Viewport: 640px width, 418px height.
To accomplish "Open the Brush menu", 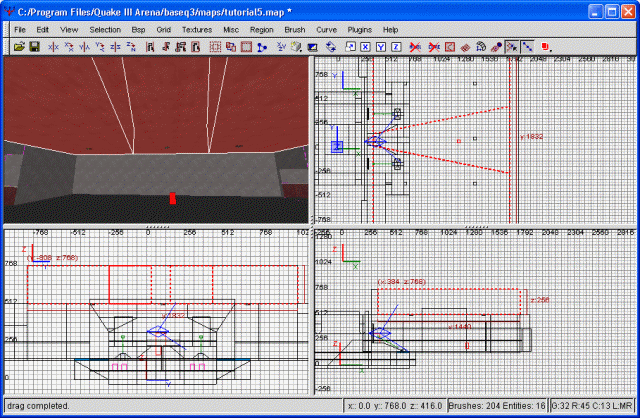I will (x=295, y=30).
